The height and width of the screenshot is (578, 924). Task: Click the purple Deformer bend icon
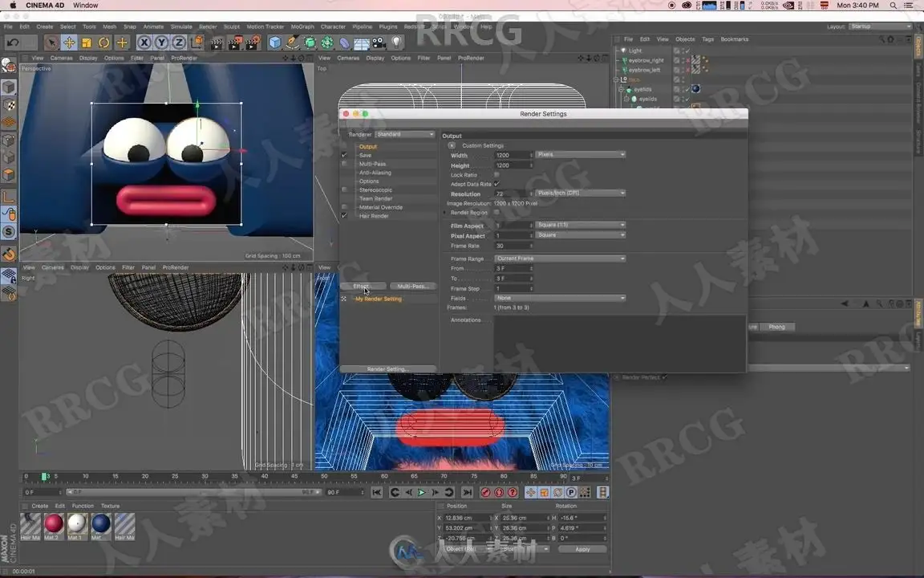(x=344, y=43)
